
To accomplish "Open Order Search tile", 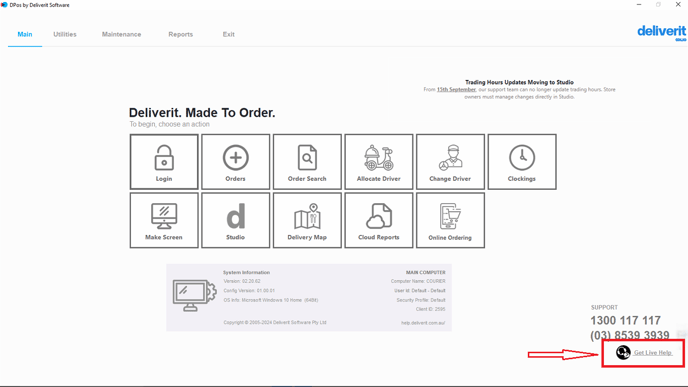I will 307,162.
